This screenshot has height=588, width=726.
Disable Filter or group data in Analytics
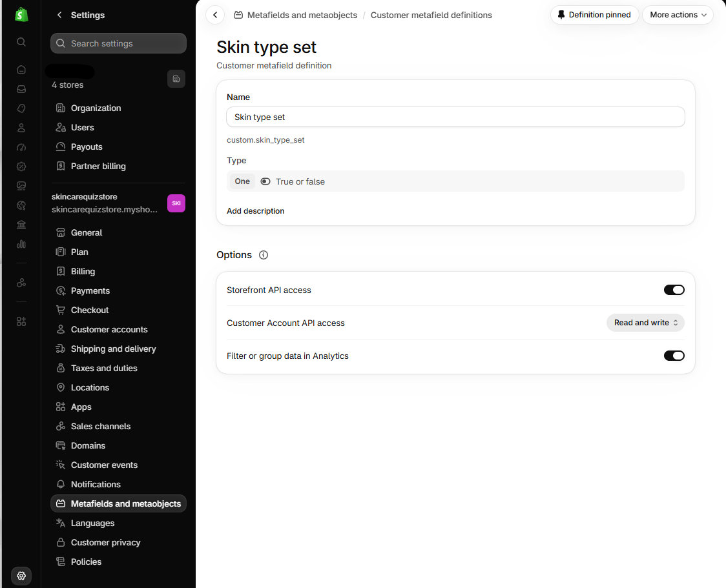pos(674,356)
